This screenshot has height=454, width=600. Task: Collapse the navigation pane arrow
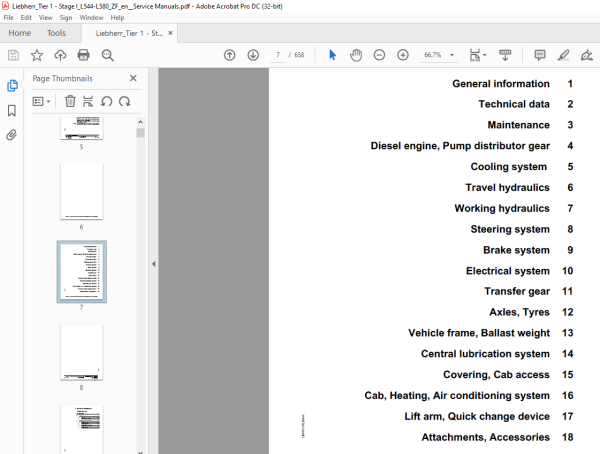153,264
